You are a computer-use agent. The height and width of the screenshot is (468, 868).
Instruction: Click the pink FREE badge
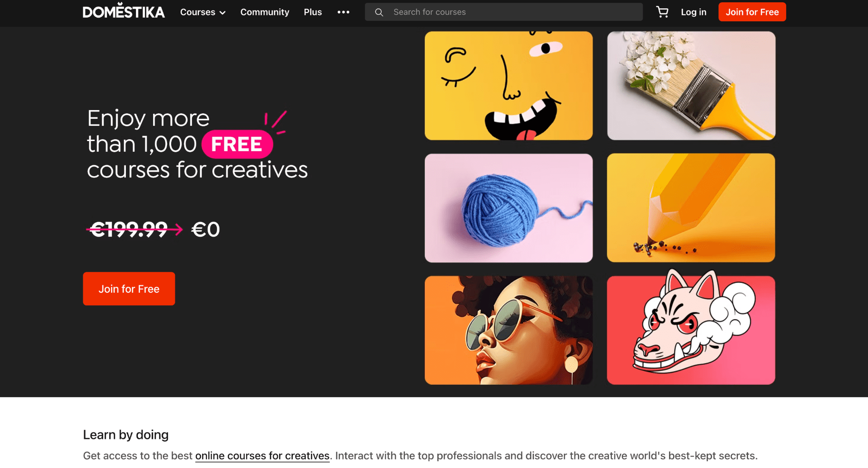237,144
